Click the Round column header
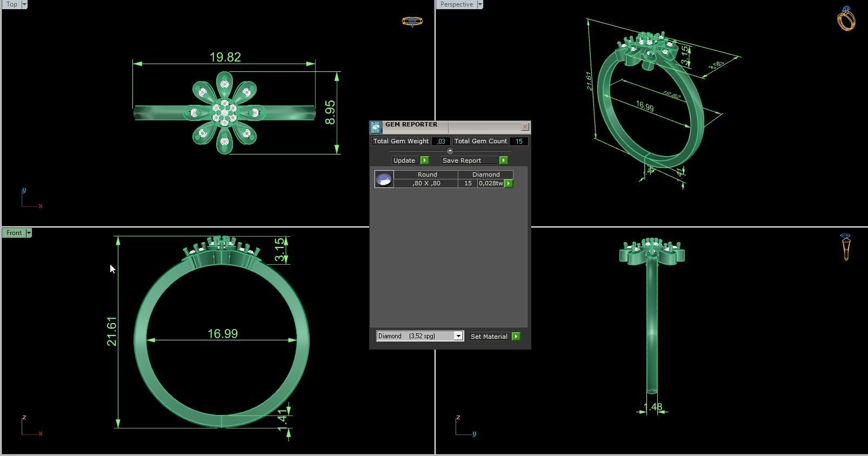Screen dimensions: 868x456 click(x=427, y=175)
